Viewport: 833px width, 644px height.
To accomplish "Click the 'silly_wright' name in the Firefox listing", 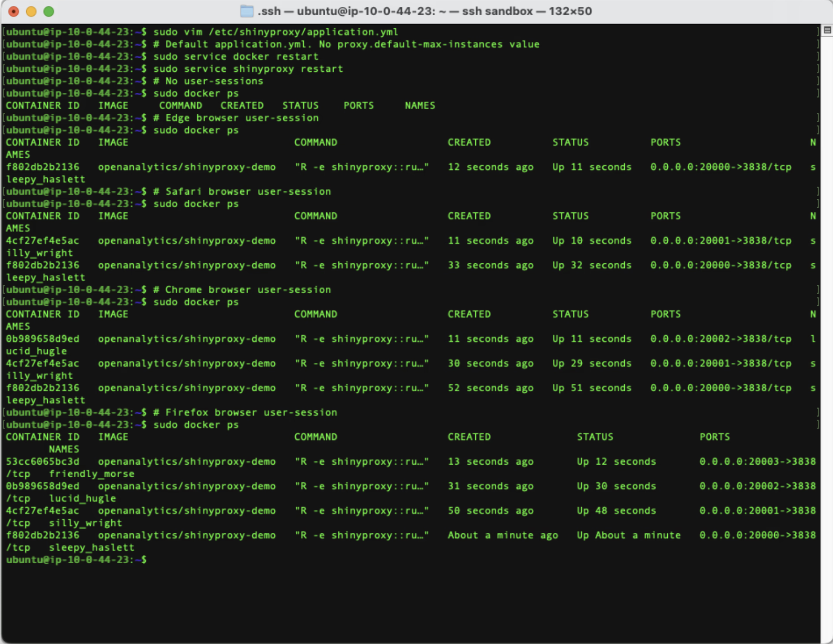I will pyautogui.click(x=86, y=523).
